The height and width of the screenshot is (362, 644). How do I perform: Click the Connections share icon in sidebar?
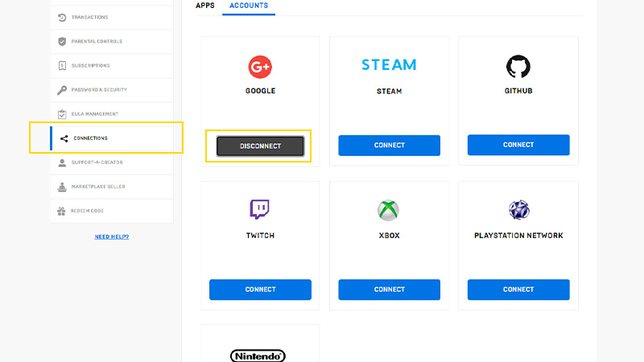click(64, 138)
